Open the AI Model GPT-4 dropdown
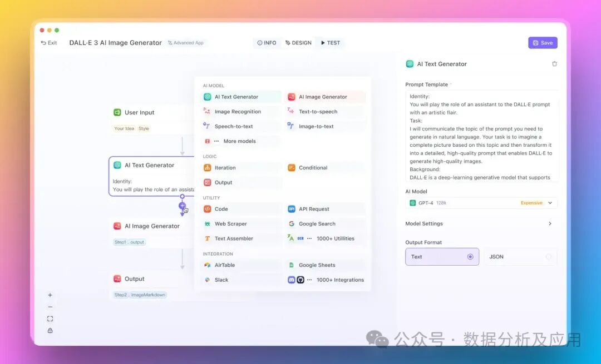 point(481,203)
